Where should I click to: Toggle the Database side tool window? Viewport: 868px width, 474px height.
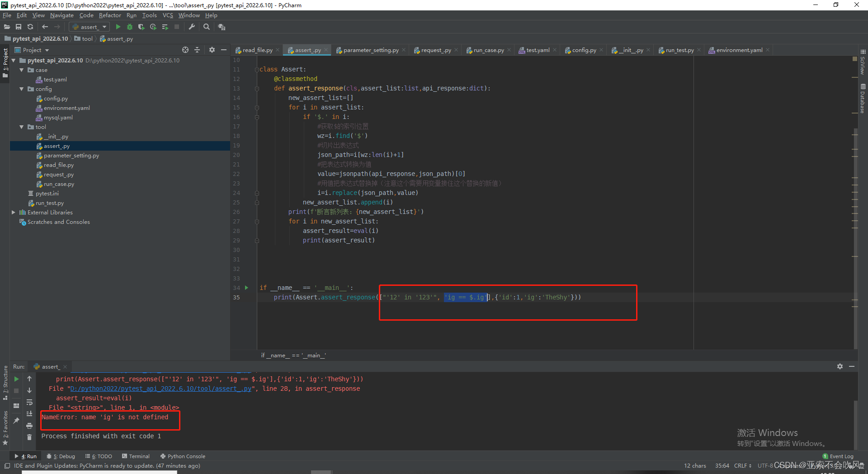coord(863,99)
